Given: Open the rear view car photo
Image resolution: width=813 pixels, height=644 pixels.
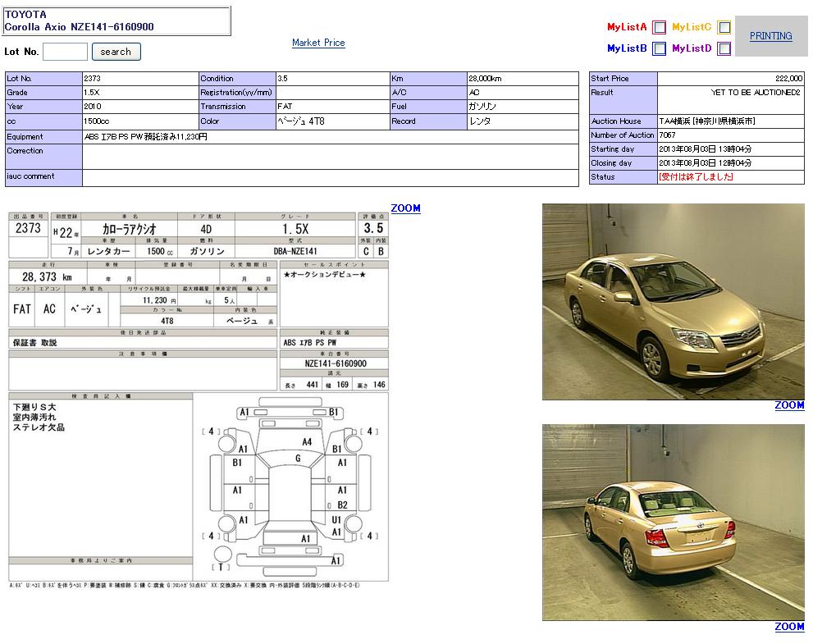Looking at the screenshot, I should click(x=673, y=523).
